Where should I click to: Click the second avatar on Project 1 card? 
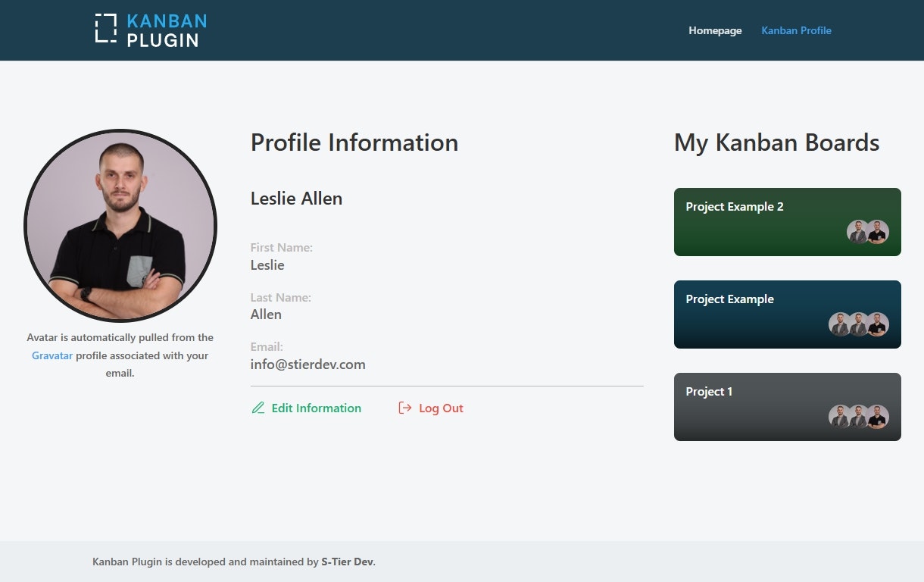pos(860,417)
